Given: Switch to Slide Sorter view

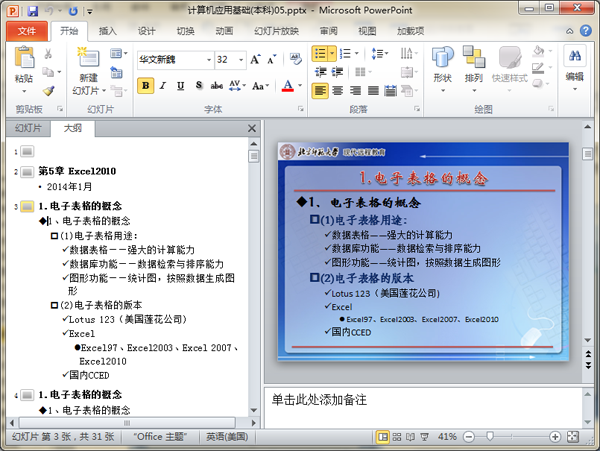Looking at the screenshot, I should [397, 436].
